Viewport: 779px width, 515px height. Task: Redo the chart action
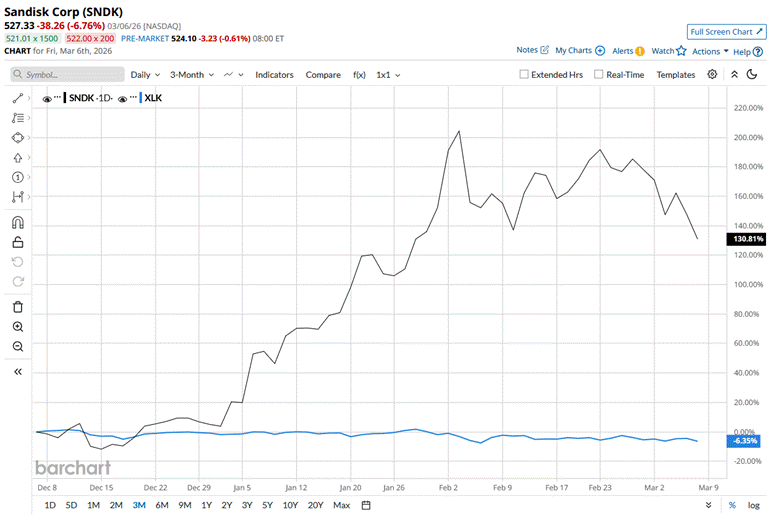18,282
